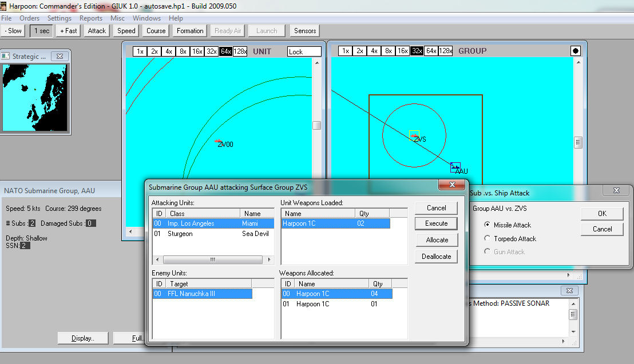This screenshot has width=634, height=364.
Task: Select attacking unit Imp. Los Angeles Miami
Action: pyautogui.click(x=213, y=223)
